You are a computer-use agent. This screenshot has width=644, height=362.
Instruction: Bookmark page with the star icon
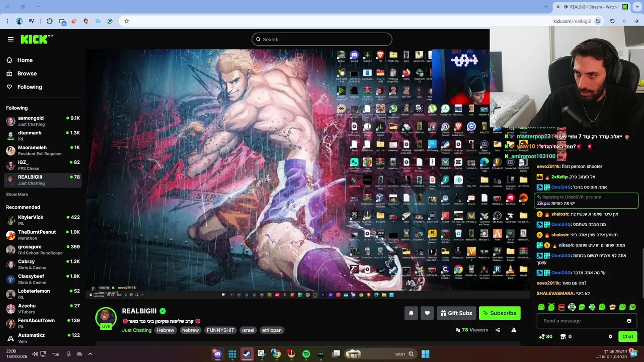127,21
